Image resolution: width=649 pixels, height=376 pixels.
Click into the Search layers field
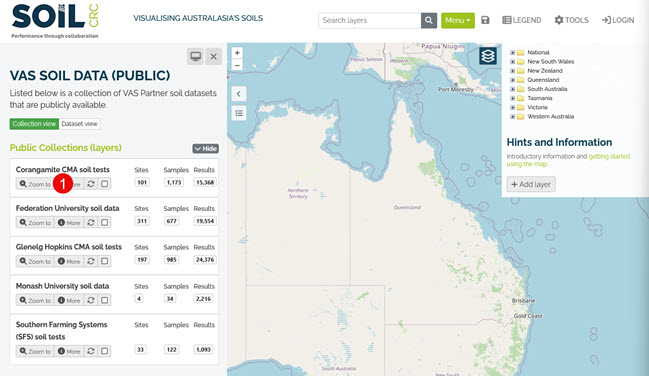point(370,20)
